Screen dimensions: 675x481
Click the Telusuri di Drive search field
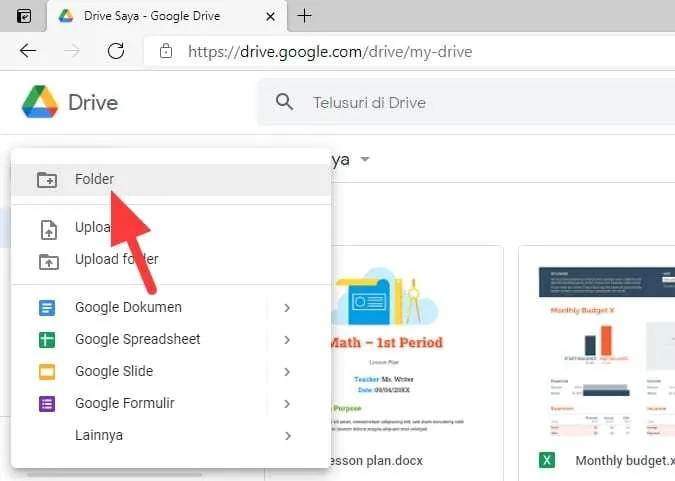(x=466, y=102)
